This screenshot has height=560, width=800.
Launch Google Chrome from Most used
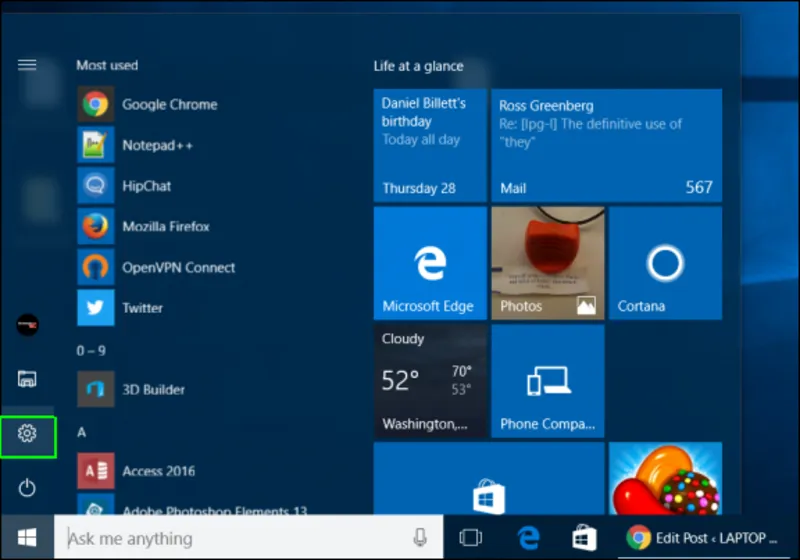click(168, 104)
